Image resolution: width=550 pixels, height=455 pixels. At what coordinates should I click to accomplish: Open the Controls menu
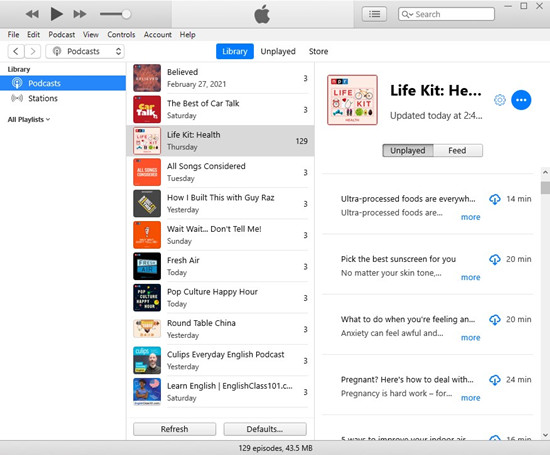[121, 35]
